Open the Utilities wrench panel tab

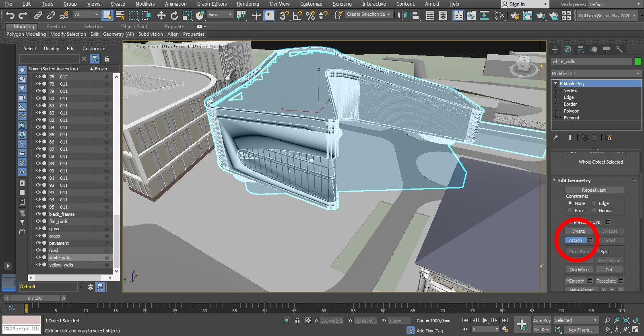[619, 49]
